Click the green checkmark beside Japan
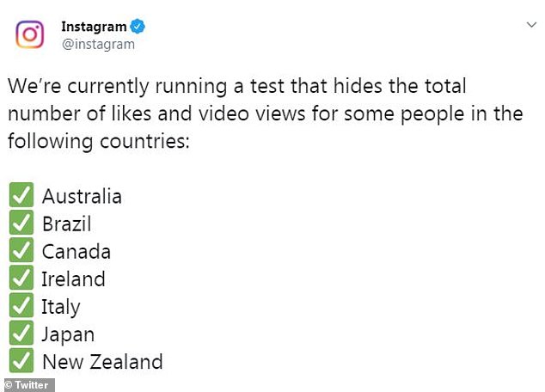This screenshot has width=545, height=392. [x=22, y=334]
